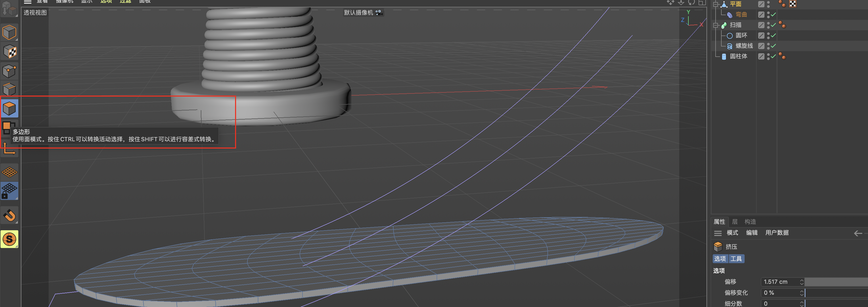Toggle the Snap magnet icon
The height and width of the screenshot is (307, 868).
click(9, 215)
